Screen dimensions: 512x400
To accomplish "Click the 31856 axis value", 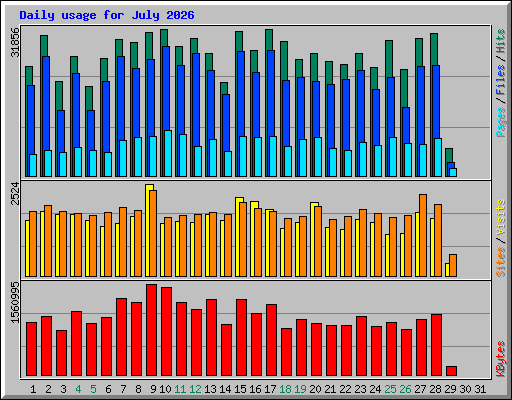I will [15, 42].
